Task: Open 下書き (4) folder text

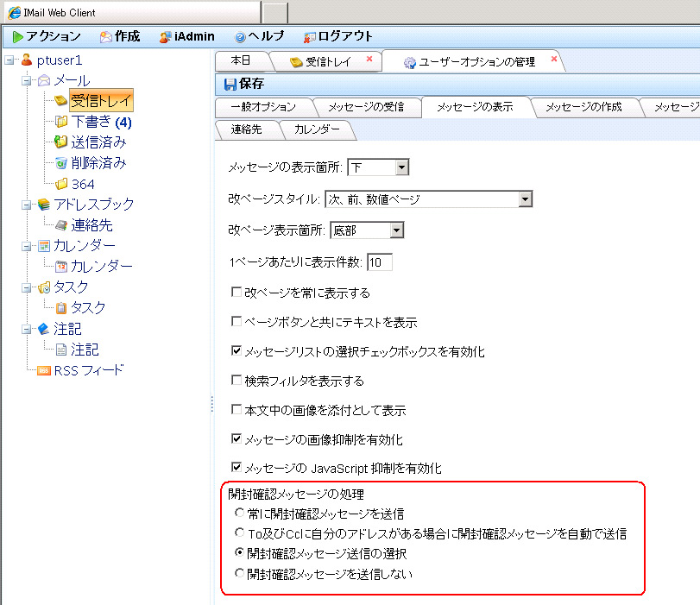Action: pyautogui.click(x=101, y=122)
